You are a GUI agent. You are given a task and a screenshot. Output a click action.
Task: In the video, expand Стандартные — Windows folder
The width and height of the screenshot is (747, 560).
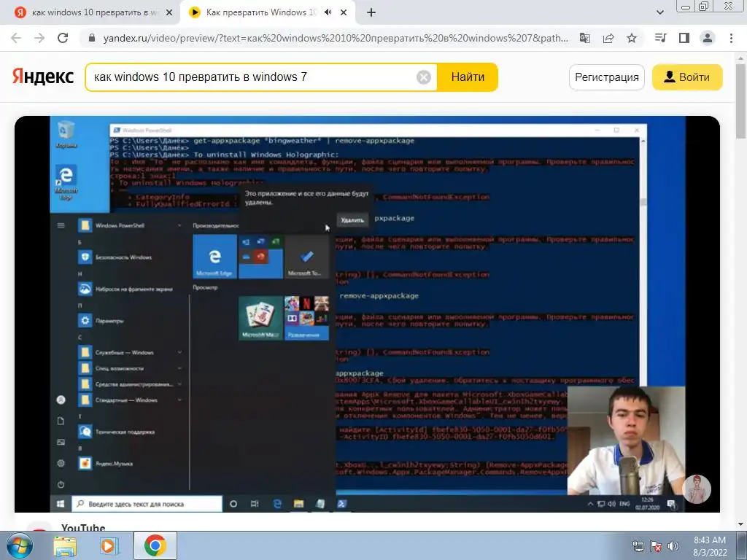tap(130, 400)
